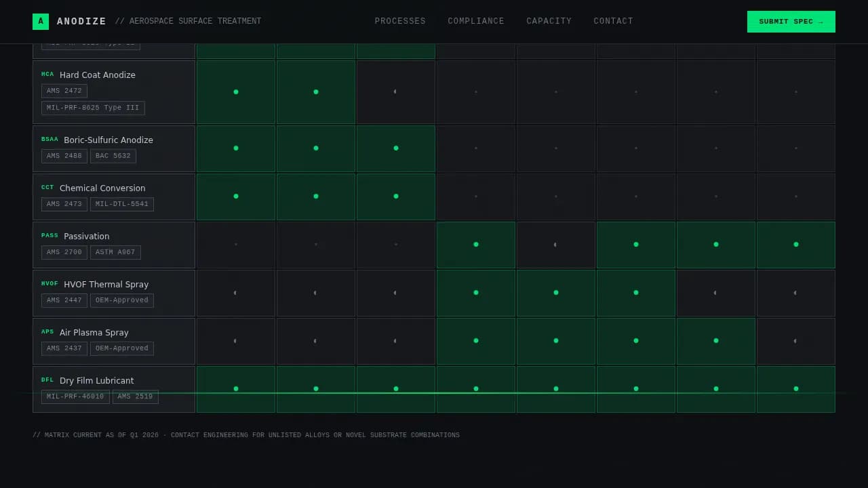This screenshot has width=868, height=488.
Task: Click the DFL code badge
Action: point(47,380)
